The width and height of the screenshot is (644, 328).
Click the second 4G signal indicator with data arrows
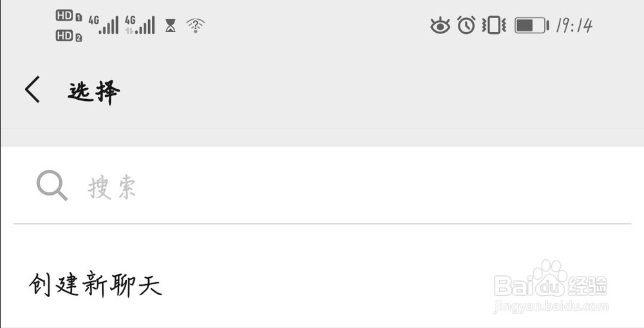point(140,25)
